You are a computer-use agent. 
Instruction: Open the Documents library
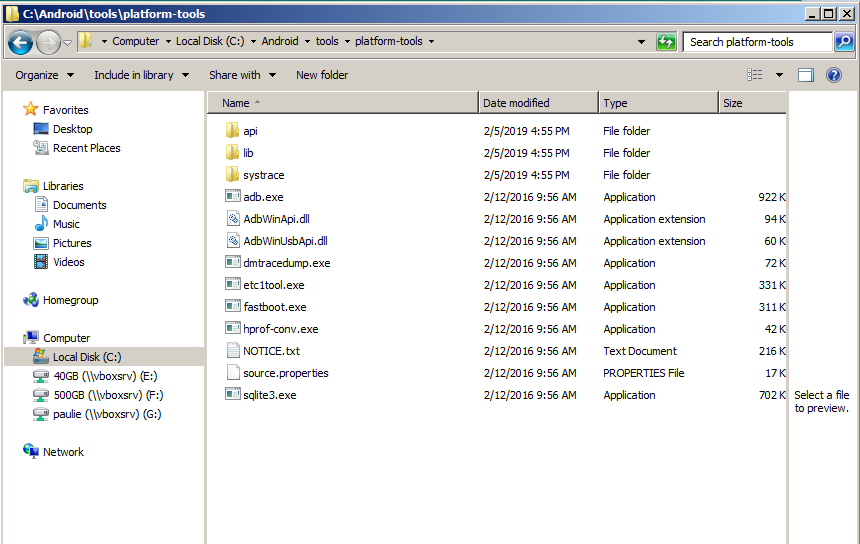pyautogui.click(x=80, y=205)
